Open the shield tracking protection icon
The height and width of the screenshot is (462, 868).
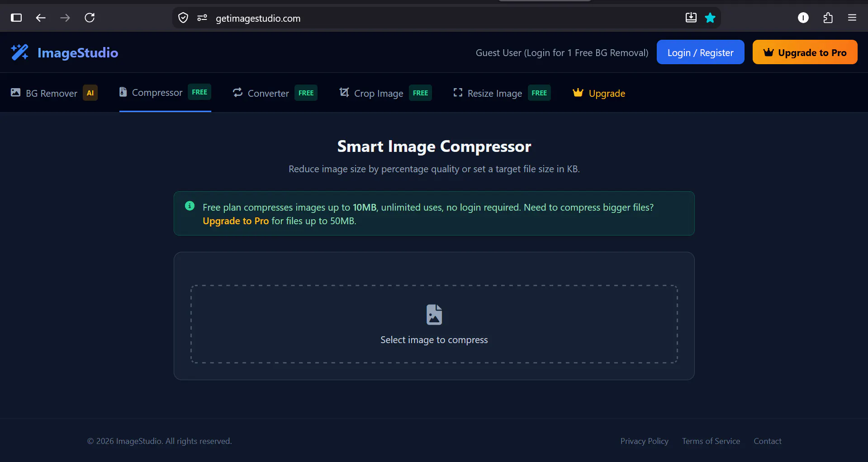[183, 18]
